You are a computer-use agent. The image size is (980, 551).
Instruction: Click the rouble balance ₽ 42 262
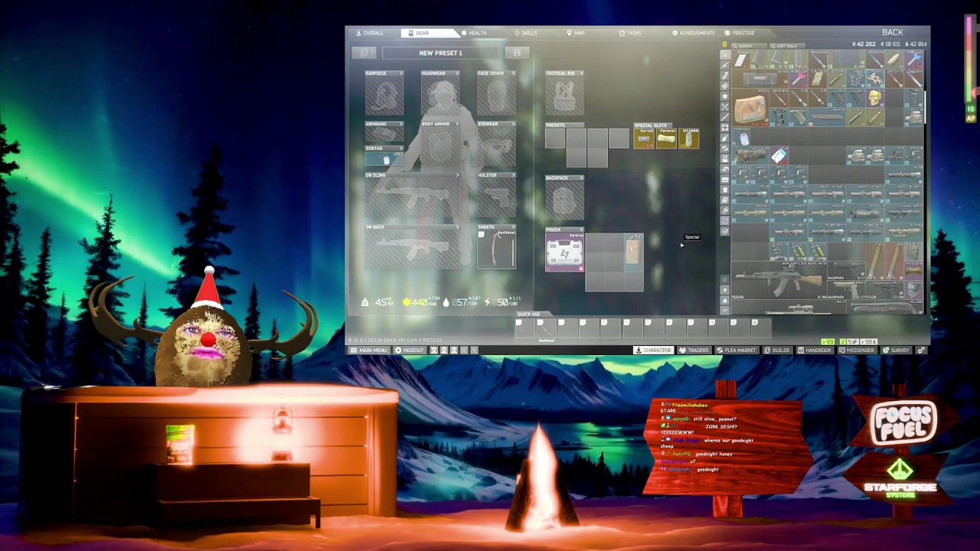[864, 44]
